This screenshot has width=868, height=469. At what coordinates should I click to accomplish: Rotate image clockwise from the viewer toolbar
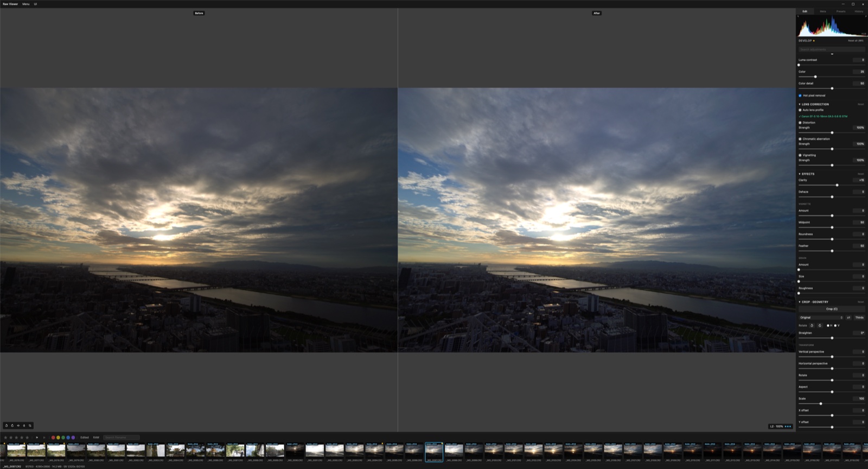click(12, 426)
